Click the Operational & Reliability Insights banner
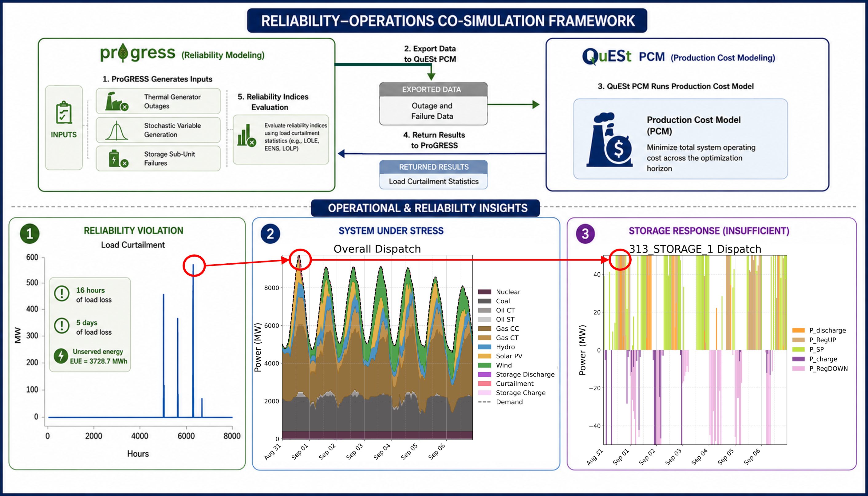868x496 pixels. click(425, 208)
